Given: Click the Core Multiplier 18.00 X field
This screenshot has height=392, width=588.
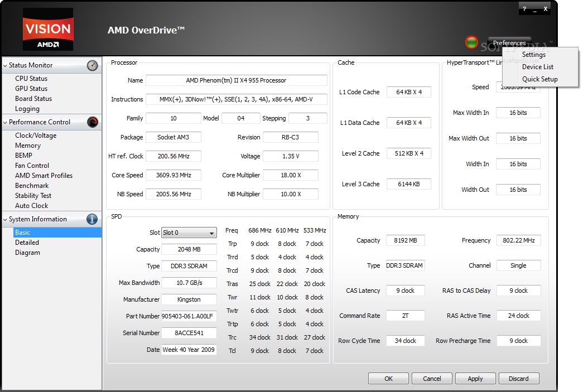Looking at the screenshot, I should pyautogui.click(x=291, y=175).
